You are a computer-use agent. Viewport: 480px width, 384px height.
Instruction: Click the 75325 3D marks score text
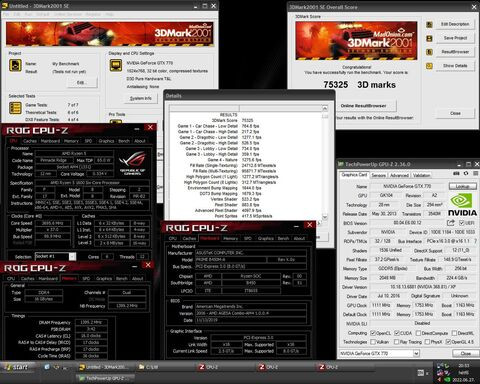(x=359, y=85)
